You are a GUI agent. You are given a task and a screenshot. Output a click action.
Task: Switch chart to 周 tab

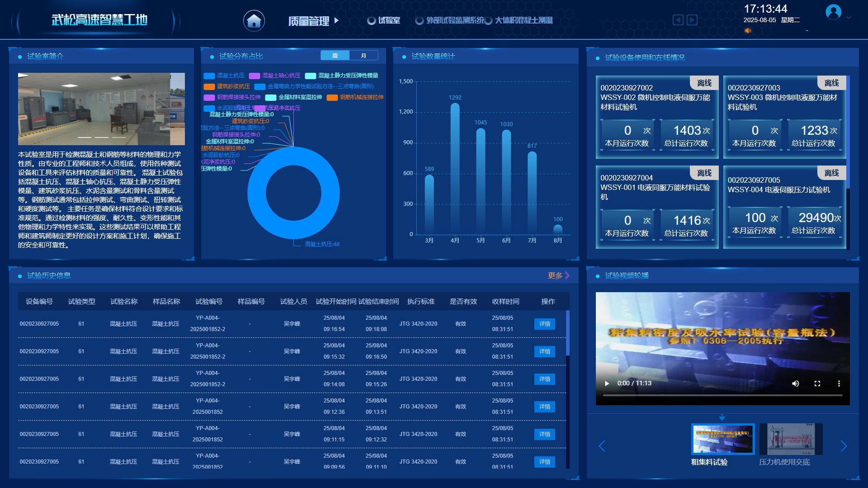(x=335, y=56)
